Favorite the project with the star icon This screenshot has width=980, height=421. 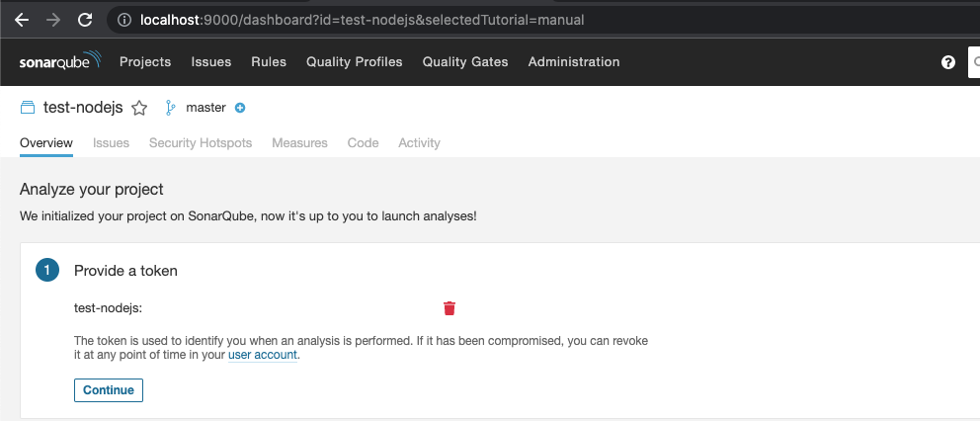click(x=139, y=108)
